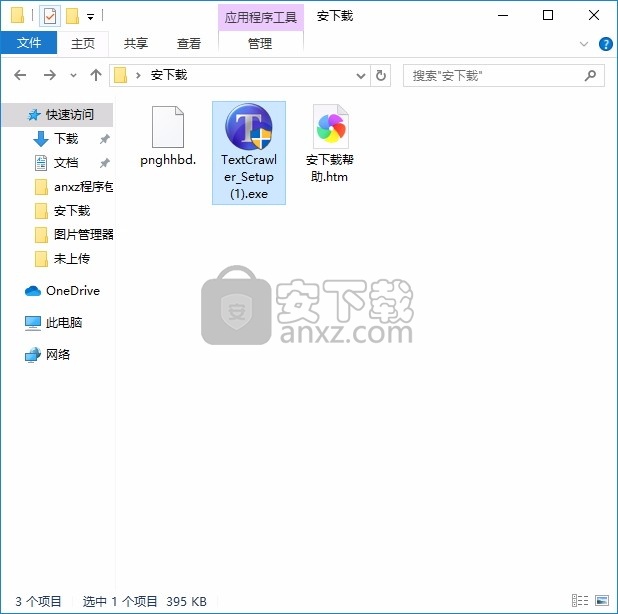Open the recent locations dropdown arrow
This screenshot has height=614, width=618.
click(73, 75)
